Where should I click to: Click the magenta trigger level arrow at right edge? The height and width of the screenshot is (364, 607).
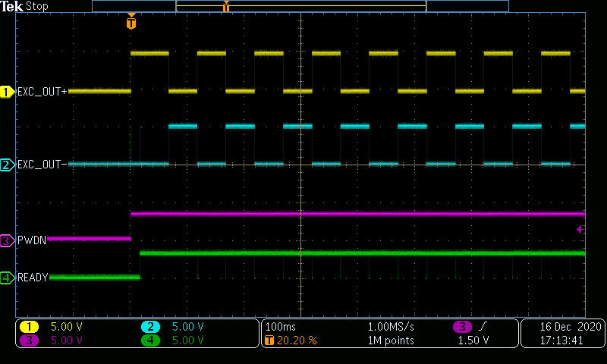580,229
